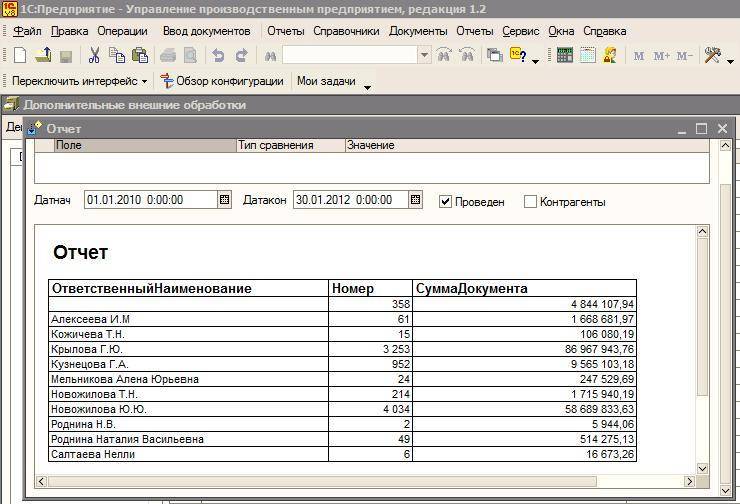Click the Cut scissors icon
This screenshot has height=504, width=740.
(x=94, y=56)
